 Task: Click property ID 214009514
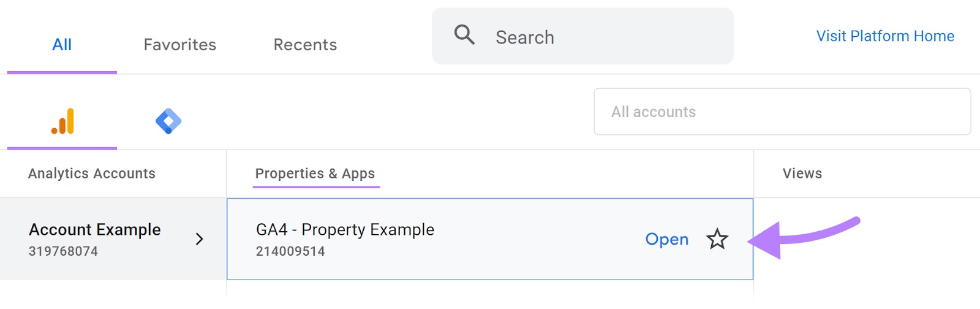290,251
